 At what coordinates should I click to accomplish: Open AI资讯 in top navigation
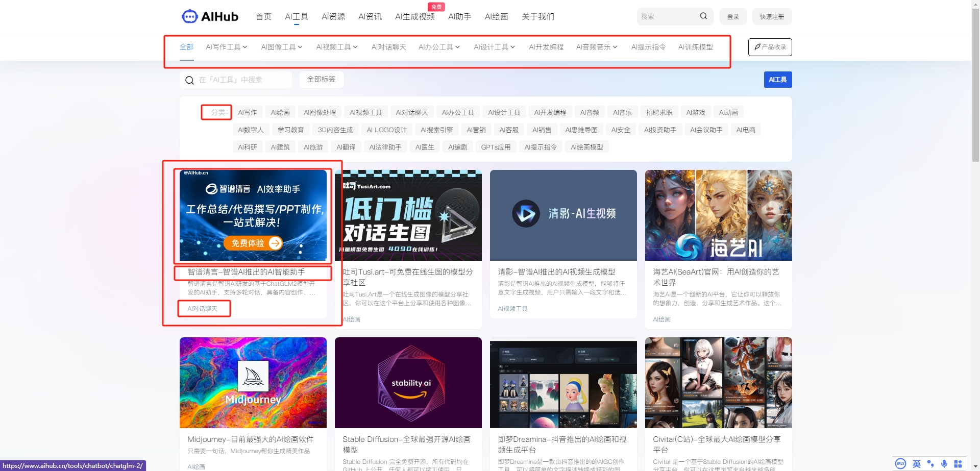pos(370,16)
